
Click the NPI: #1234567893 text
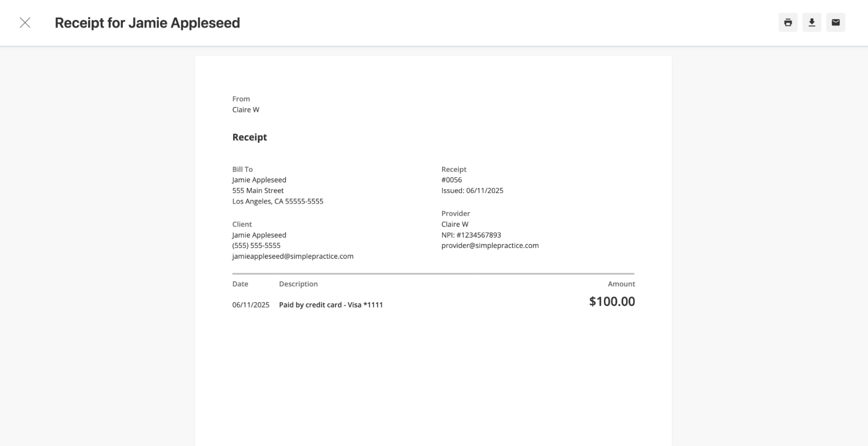click(x=471, y=235)
